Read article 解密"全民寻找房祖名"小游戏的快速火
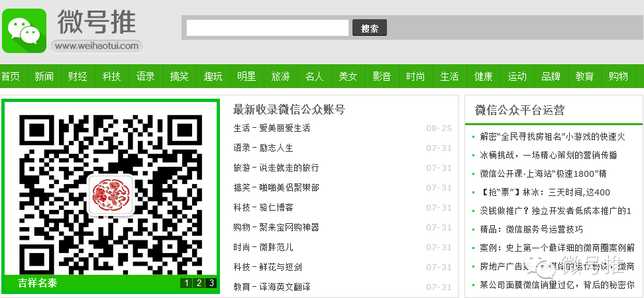644x298 pixels. (x=553, y=136)
